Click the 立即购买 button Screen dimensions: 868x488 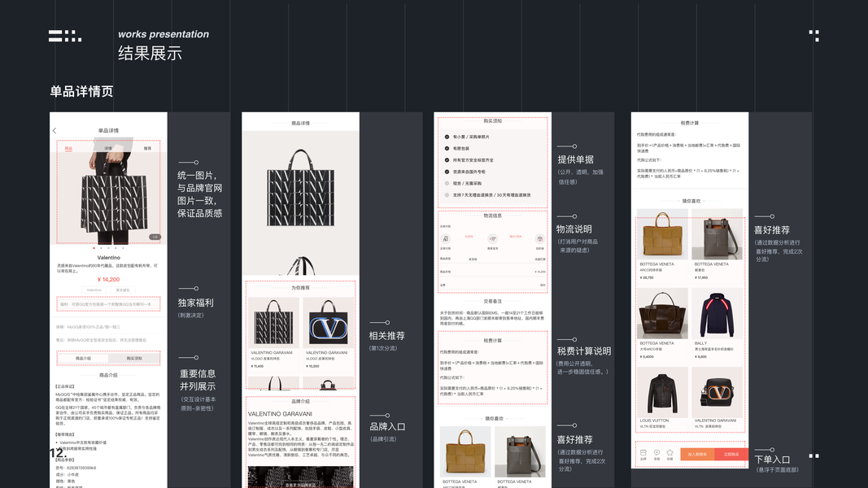[x=731, y=455]
